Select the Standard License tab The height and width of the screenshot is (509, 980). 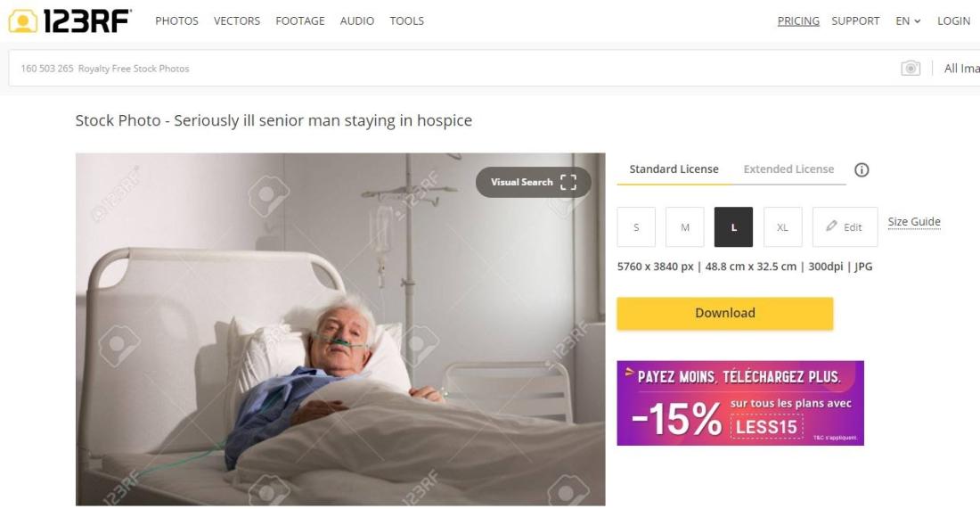click(x=674, y=168)
